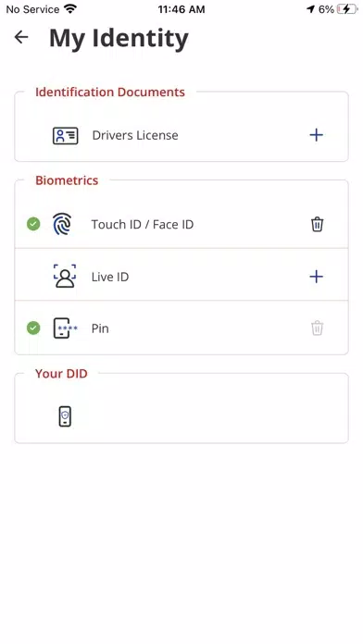Tap the greyed trash icon beside Pin
363x644 pixels.
pos(317,328)
